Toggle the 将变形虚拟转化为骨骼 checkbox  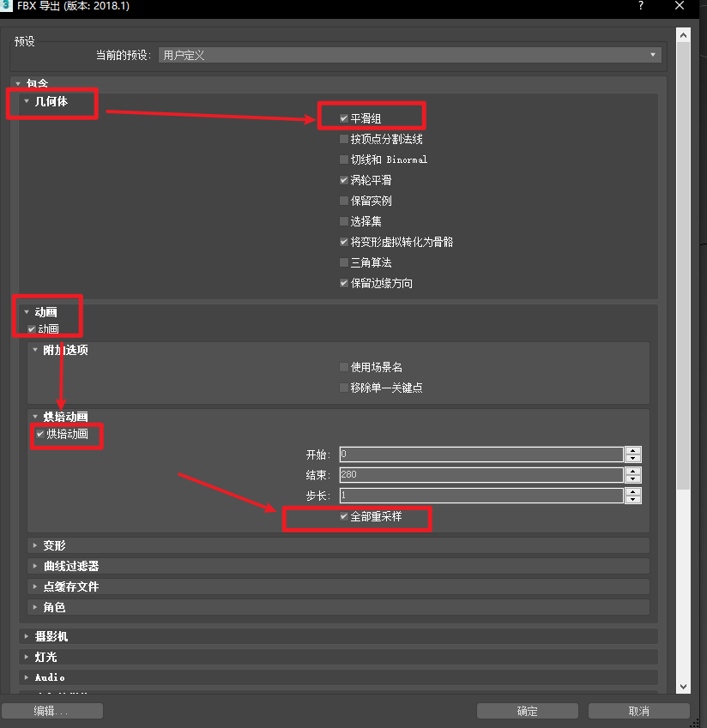coord(344,242)
